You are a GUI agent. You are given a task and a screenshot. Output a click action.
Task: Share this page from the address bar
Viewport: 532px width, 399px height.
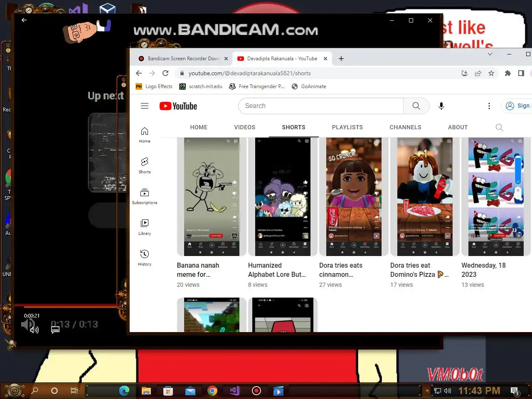[478, 73]
